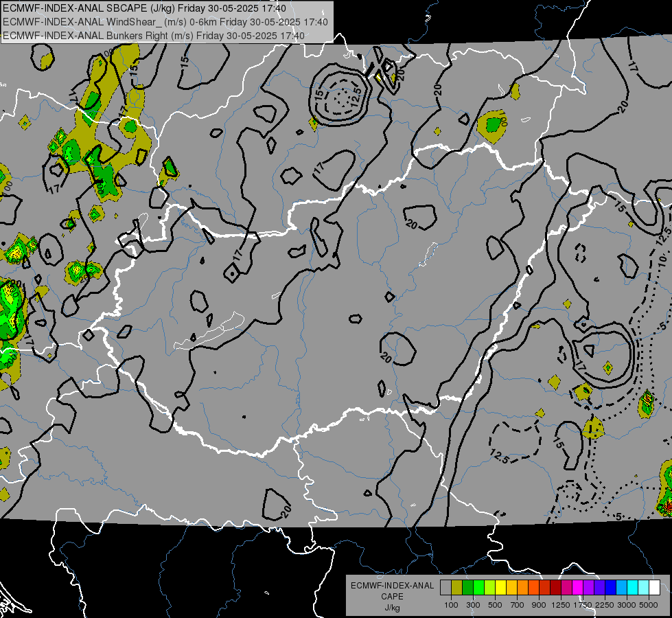The height and width of the screenshot is (618, 672).
Task: Click the 1750 legend scale label
Action: tap(583, 605)
